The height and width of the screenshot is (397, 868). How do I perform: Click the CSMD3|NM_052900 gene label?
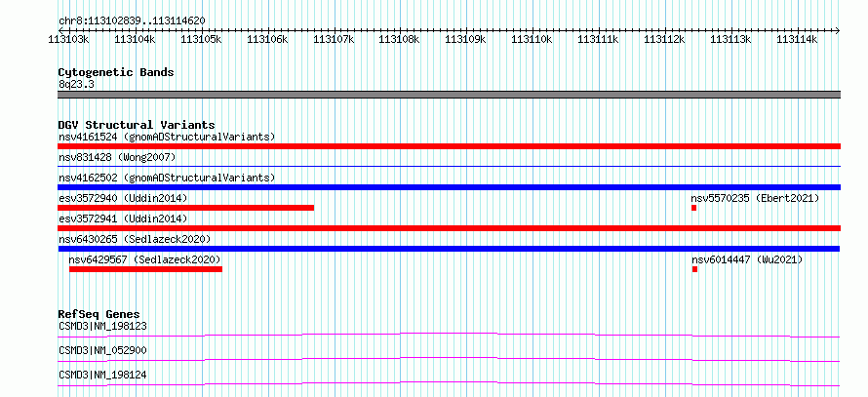coord(103,350)
